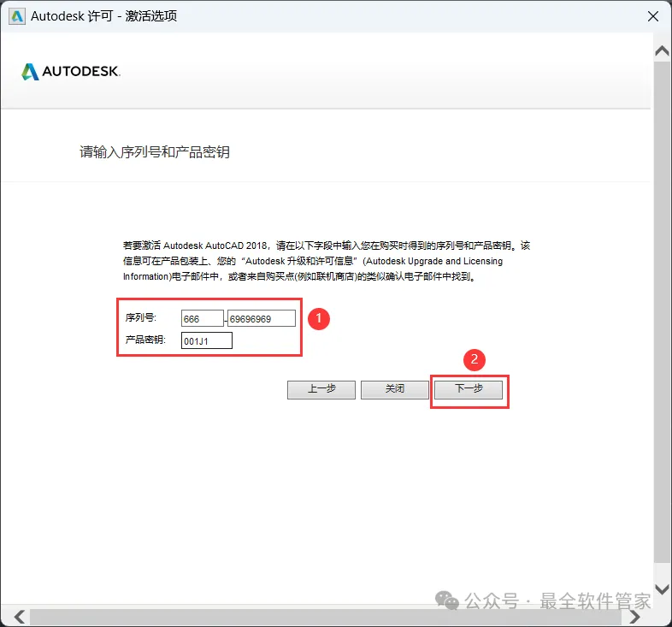Click the Autodesk app icon in title bar
This screenshot has height=627, width=672.
(17, 16)
